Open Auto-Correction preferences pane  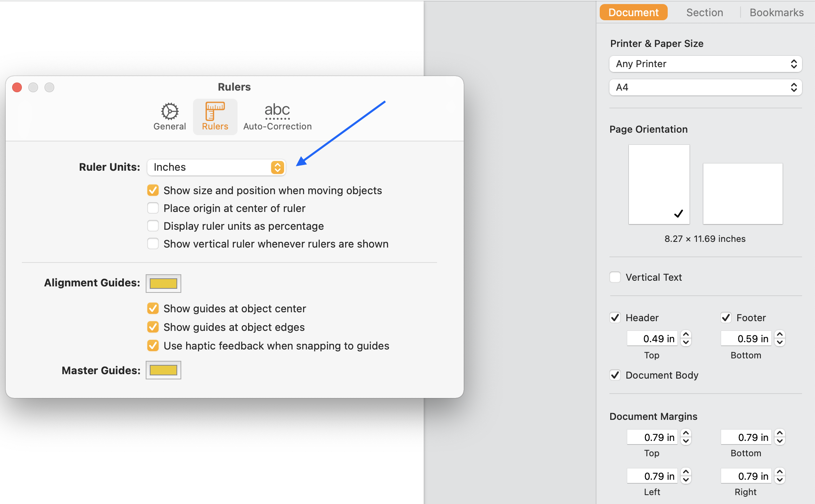(277, 116)
